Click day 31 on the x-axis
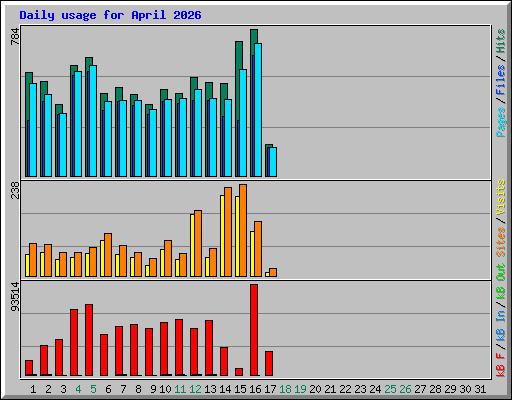The height and width of the screenshot is (400, 512). pyautogui.click(x=480, y=389)
